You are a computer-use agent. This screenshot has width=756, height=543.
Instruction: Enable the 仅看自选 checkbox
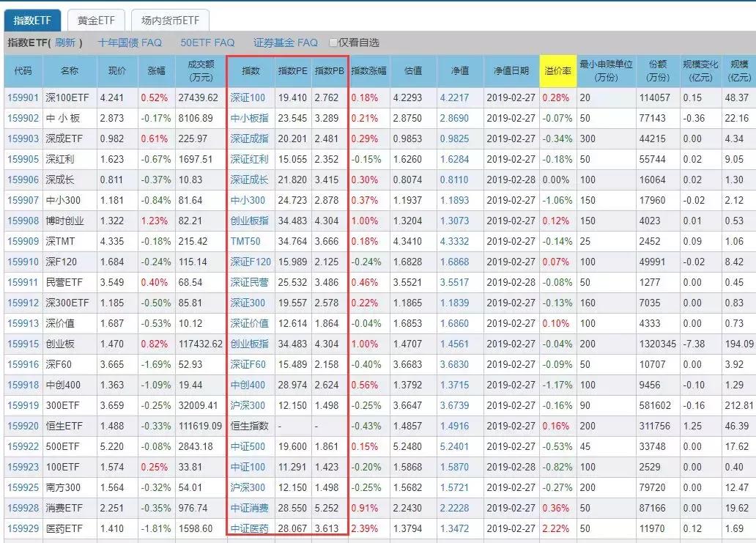(332, 43)
